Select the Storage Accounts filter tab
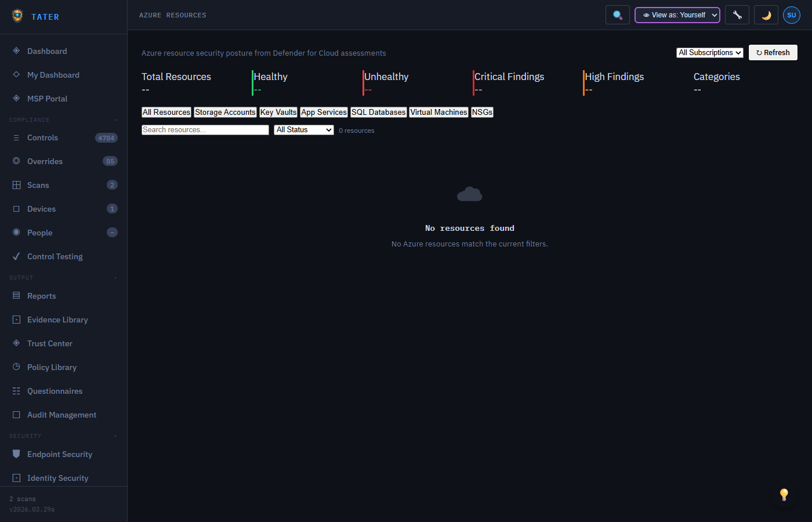 click(225, 113)
